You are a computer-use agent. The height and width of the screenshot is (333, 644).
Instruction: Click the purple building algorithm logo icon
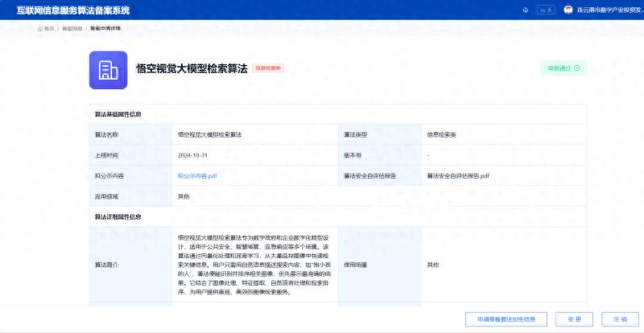[108, 70]
